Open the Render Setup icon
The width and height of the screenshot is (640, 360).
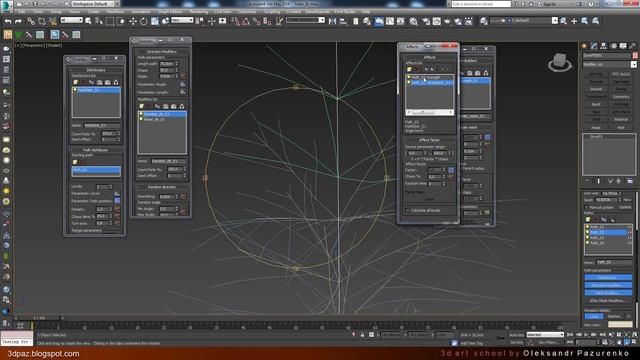tap(426, 21)
